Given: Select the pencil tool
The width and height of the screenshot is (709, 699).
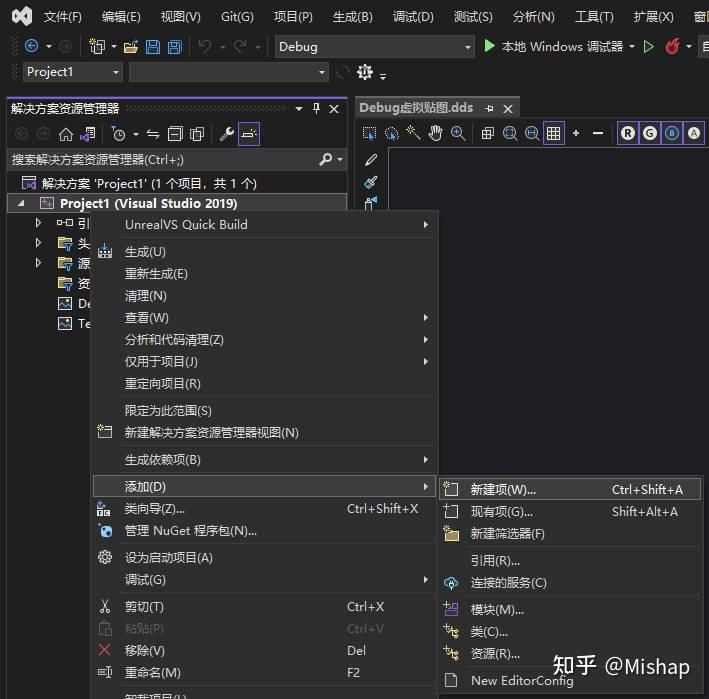Looking at the screenshot, I should 371,160.
